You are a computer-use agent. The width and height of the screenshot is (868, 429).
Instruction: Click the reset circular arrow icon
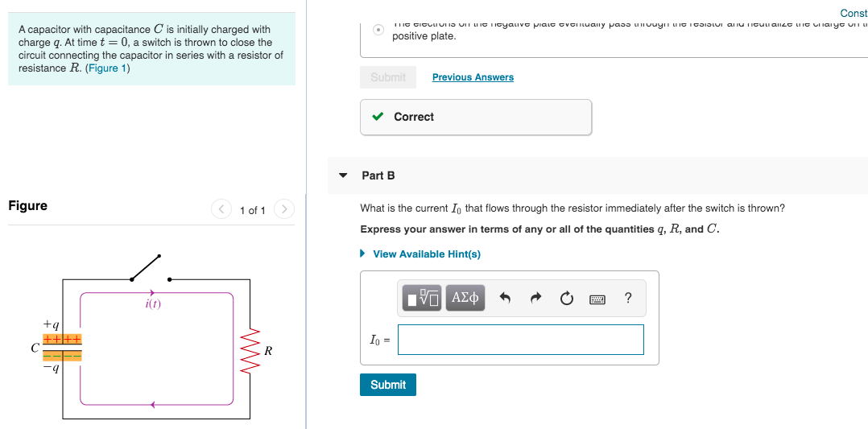coord(566,299)
